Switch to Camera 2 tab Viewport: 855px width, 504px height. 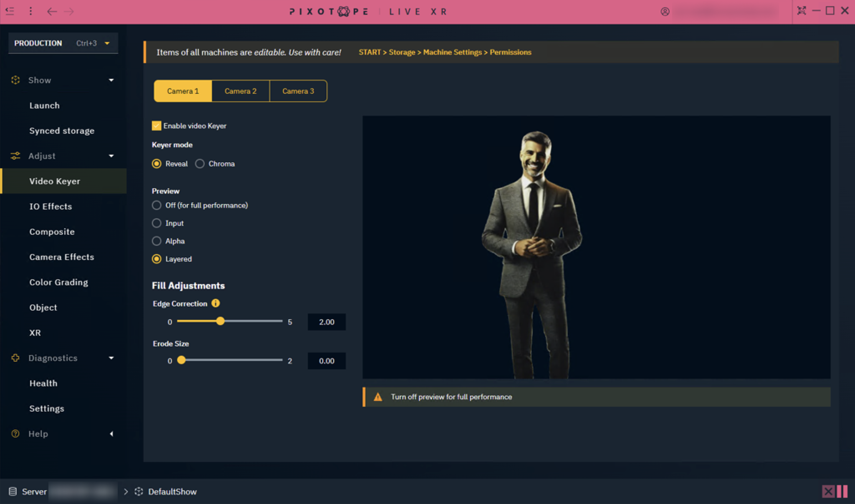(240, 91)
